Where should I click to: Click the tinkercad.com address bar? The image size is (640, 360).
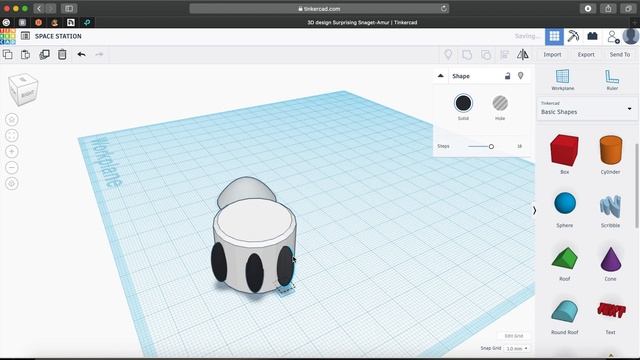coord(319,9)
